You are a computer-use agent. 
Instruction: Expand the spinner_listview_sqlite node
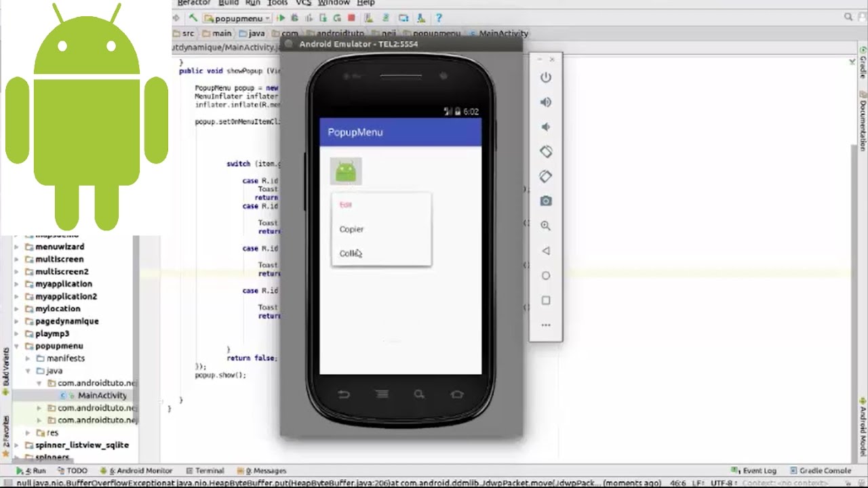17,445
